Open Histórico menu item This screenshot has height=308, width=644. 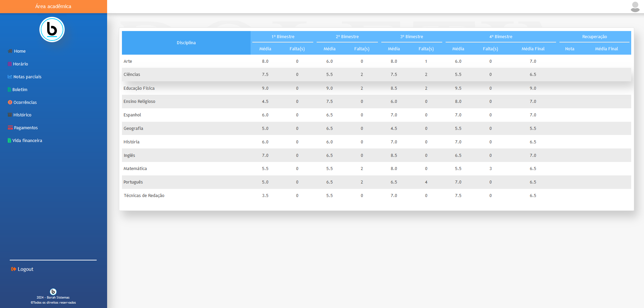coord(20,115)
